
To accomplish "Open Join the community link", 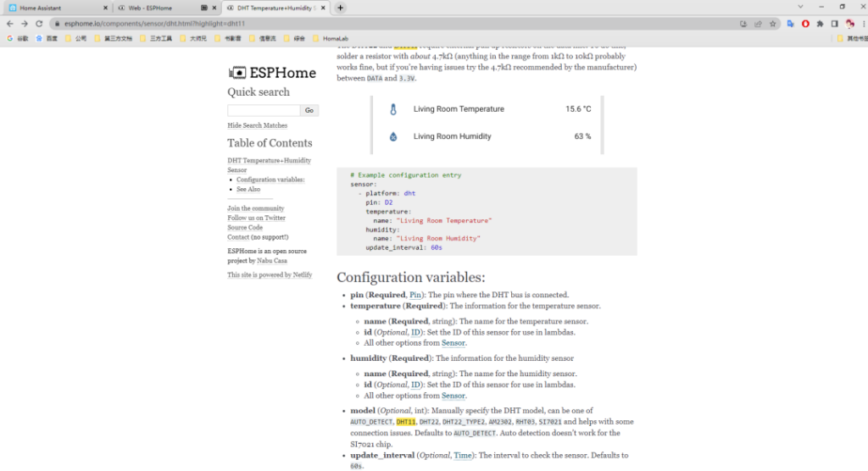I will tap(256, 208).
